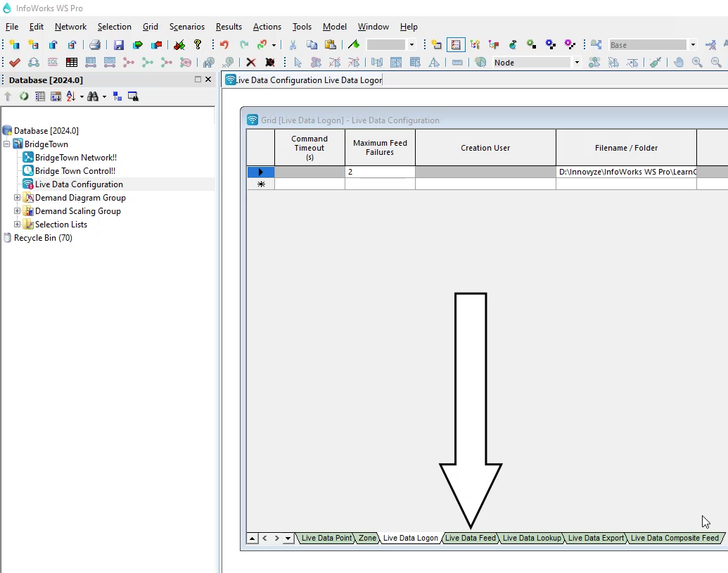This screenshot has height=573, width=728.
Task: Click the Sort A-Z icon in Database panel
Action: 70,96
